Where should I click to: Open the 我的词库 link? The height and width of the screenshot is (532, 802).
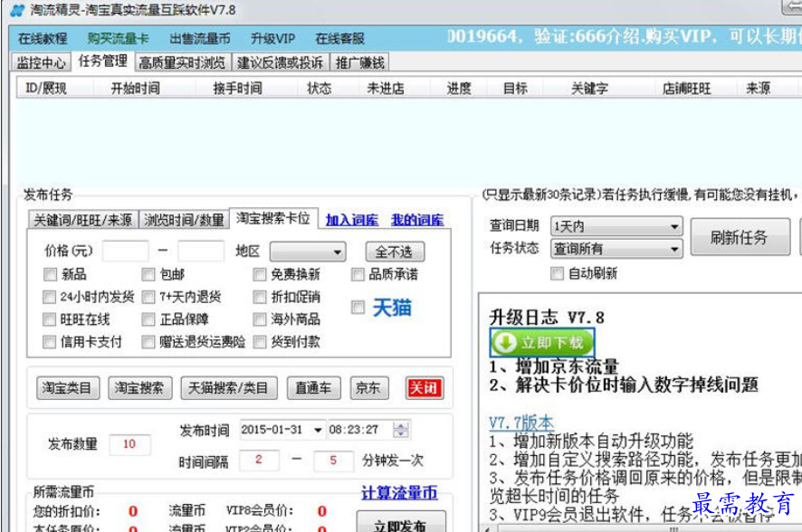pos(417,220)
